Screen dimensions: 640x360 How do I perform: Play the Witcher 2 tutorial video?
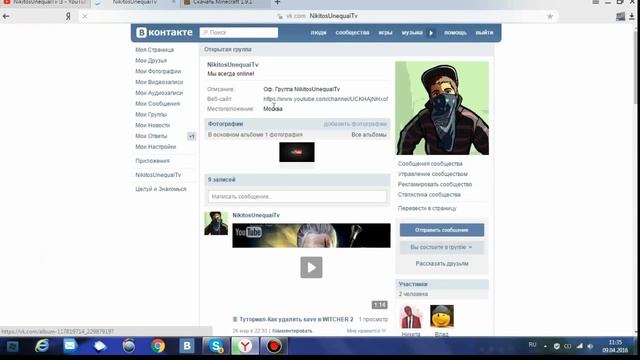(311, 267)
